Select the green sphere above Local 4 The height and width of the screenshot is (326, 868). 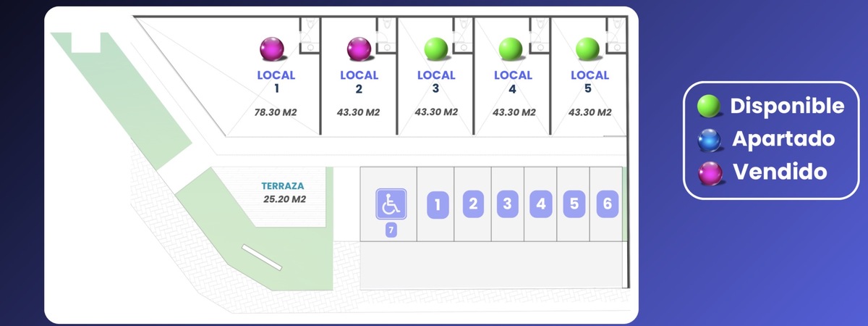512,49
